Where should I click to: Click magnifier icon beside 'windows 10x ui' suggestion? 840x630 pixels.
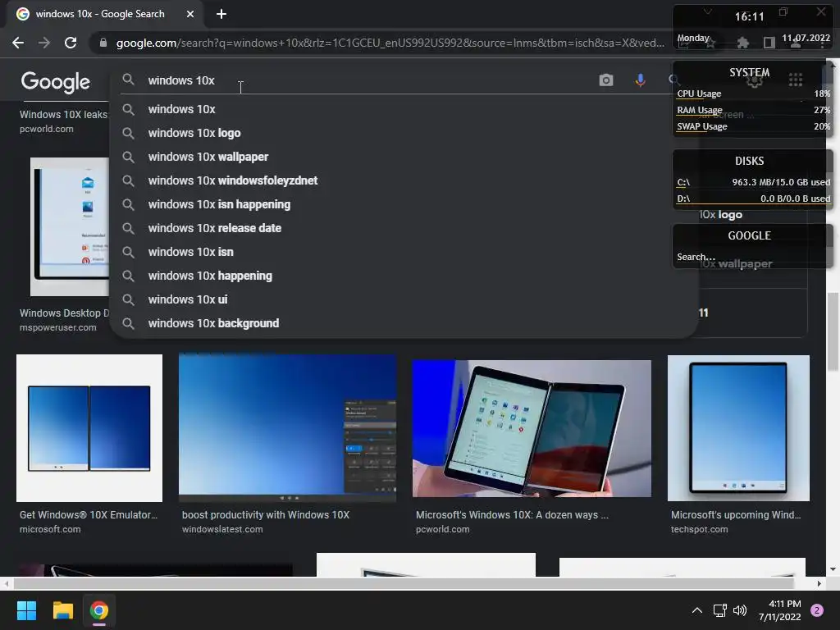(x=128, y=299)
